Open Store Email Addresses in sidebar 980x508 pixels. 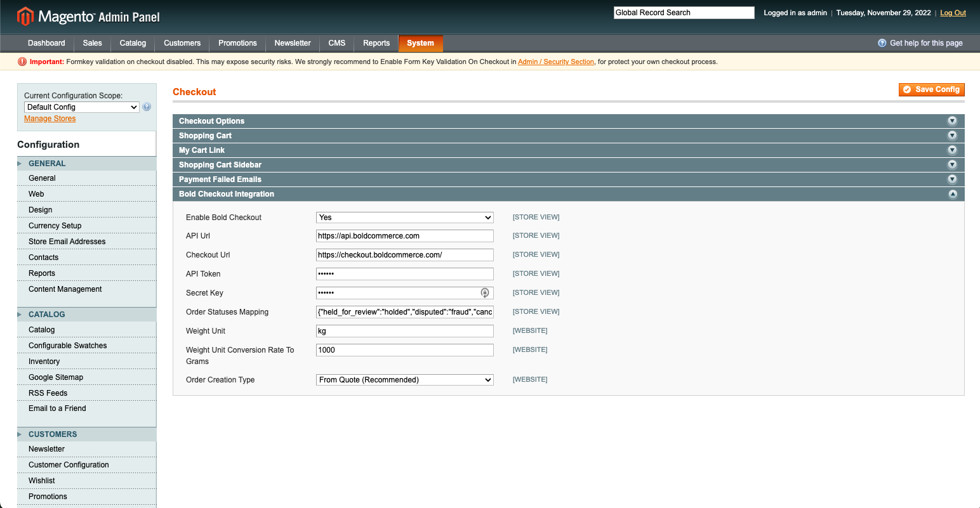click(86, 242)
